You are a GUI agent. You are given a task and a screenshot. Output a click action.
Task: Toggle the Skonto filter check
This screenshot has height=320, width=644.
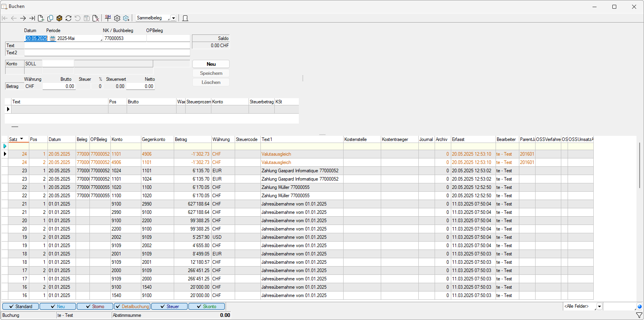click(207, 307)
